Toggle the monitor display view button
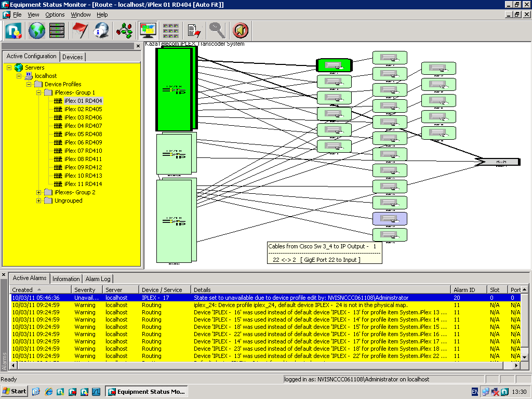This screenshot has width=532, height=399. click(148, 31)
